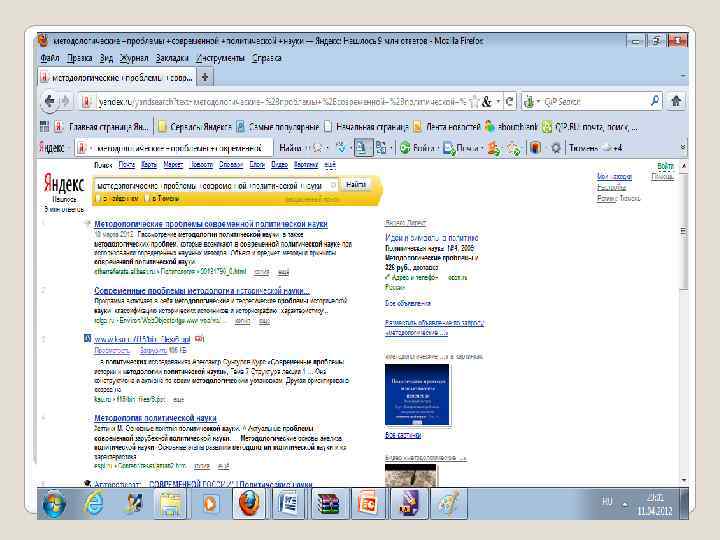Open the blue book cover image thumbnail
720x540 pixels.
(x=417, y=395)
